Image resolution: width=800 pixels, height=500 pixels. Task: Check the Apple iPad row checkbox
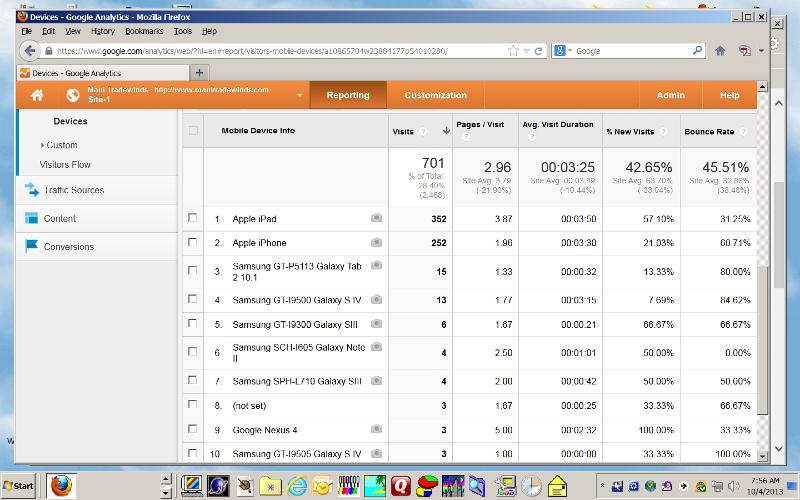click(x=192, y=218)
